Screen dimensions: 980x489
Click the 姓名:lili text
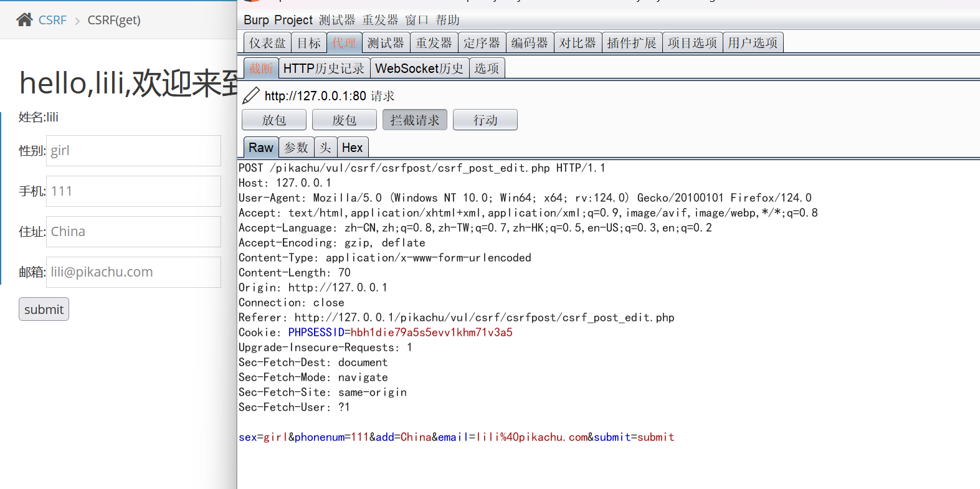(x=39, y=117)
